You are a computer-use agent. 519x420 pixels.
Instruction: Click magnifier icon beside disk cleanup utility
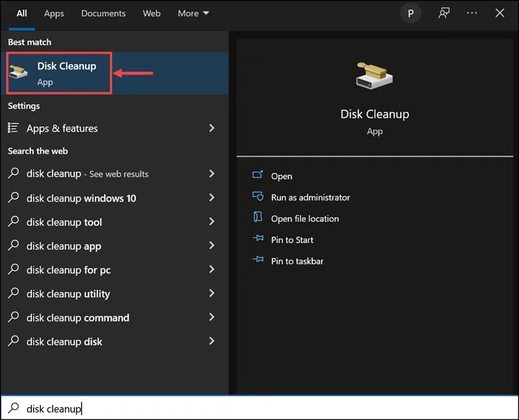(14, 292)
